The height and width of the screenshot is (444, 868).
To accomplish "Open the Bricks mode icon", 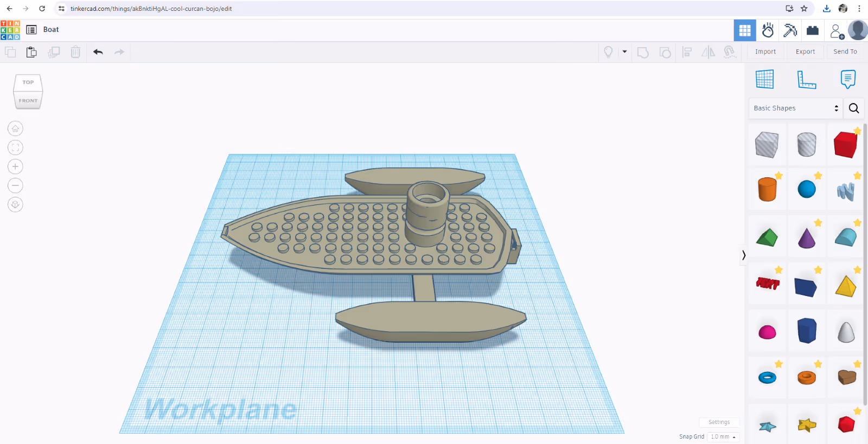I will coord(813,30).
